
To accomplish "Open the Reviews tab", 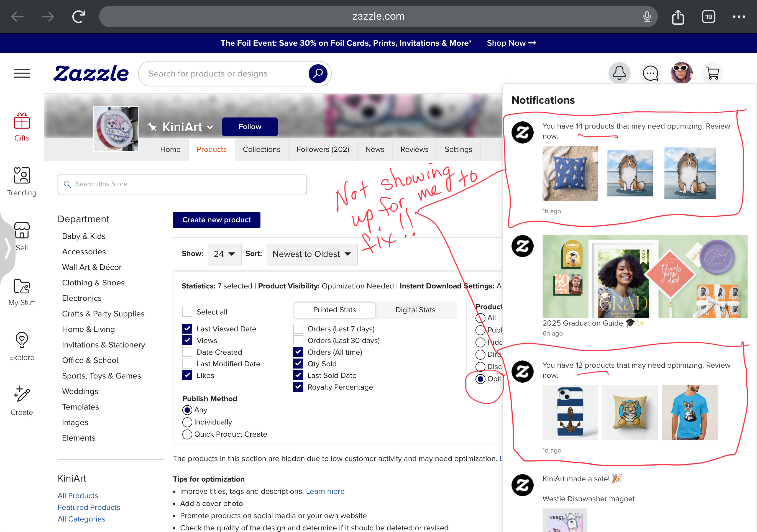I will pyautogui.click(x=414, y=149).
